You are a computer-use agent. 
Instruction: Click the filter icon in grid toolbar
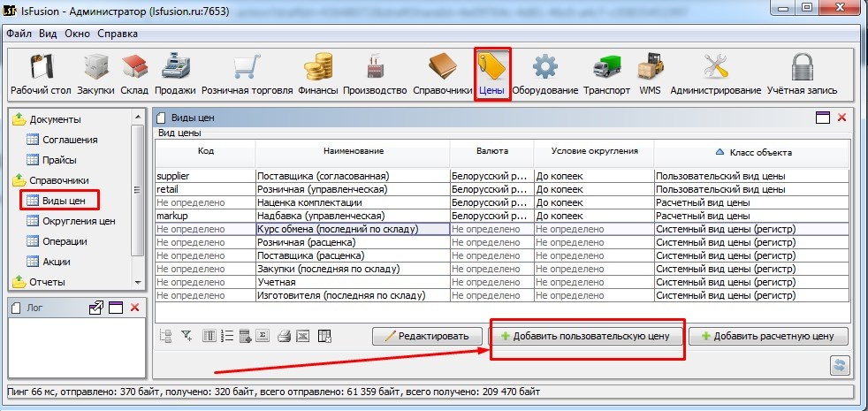coord(187,336)
